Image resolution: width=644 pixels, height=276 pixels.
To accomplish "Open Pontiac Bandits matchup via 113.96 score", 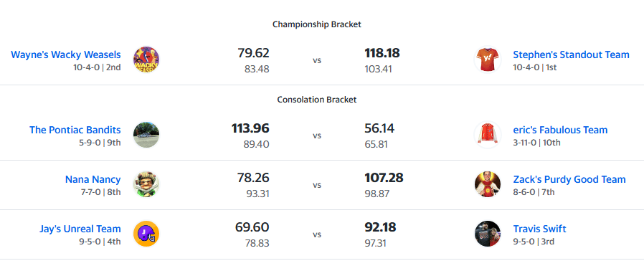I will pos(250,128).
